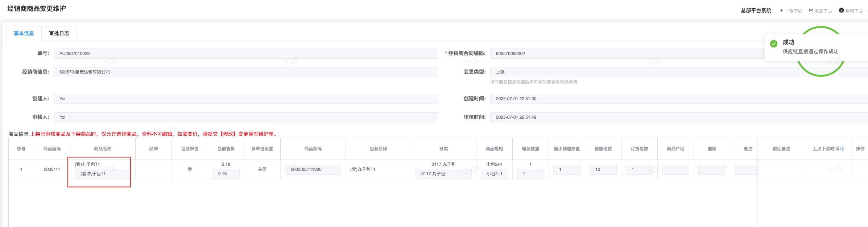Open the 帮助中心 link
Image resolution: width=868 pixels, height=227 pixels.
(854, 11)
